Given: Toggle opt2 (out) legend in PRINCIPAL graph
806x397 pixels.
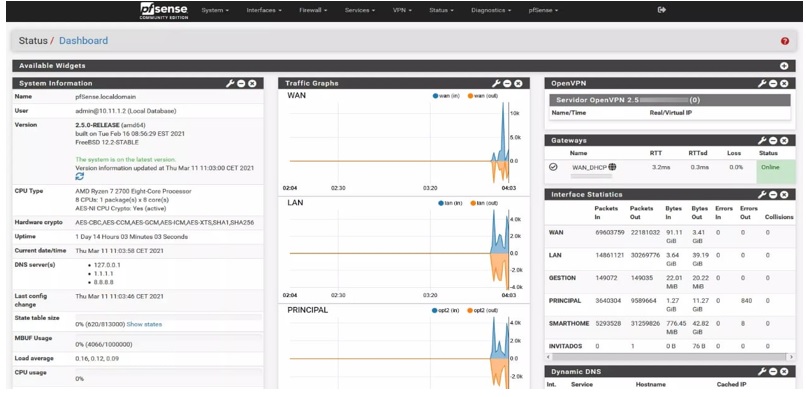Looking at the screenshot, I should click(483, 311).
